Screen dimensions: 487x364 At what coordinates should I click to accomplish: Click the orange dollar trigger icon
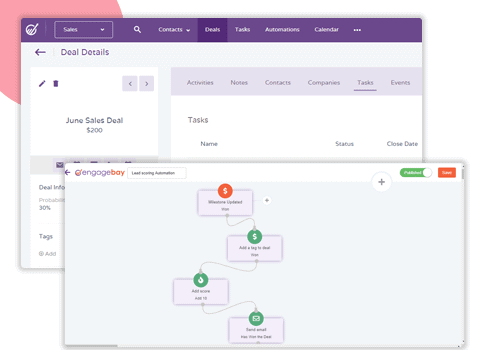click(x=225, y=191)
